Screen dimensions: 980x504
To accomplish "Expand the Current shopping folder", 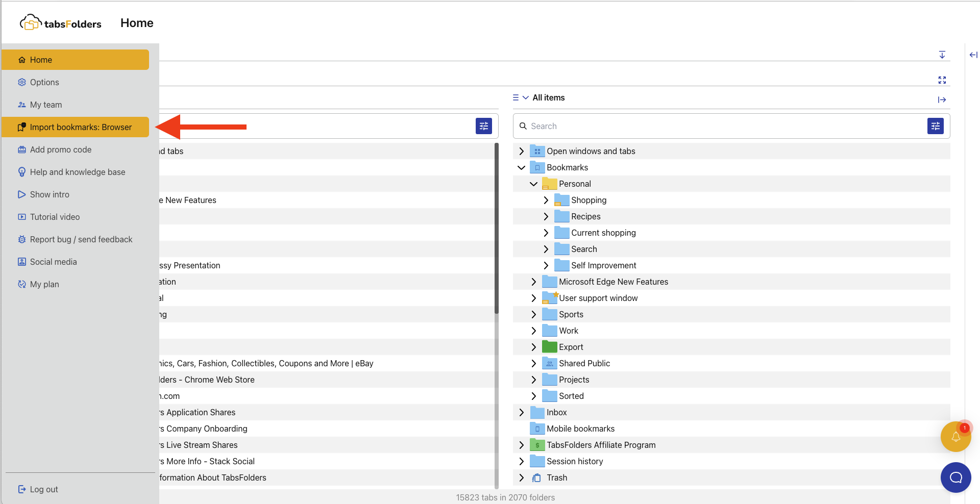I will (x=546, y=233).
